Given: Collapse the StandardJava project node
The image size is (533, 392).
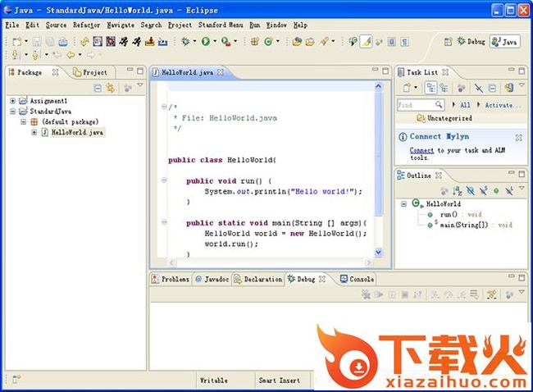Looking at the screenshot, I should click(12, 112).
